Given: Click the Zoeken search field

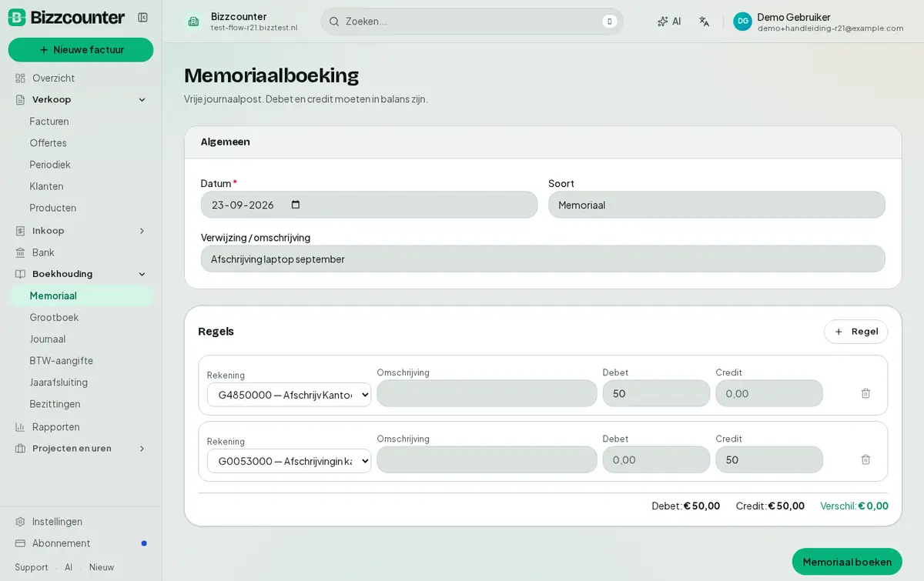Looking at the screenshot, I should point(472,22).
